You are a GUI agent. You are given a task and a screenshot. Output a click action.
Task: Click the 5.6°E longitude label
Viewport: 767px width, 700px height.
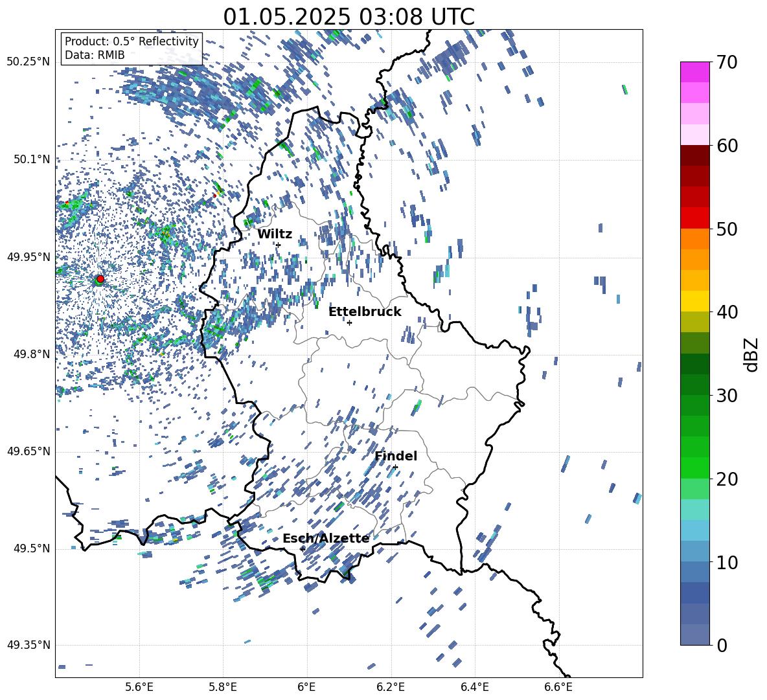(139, 687)
